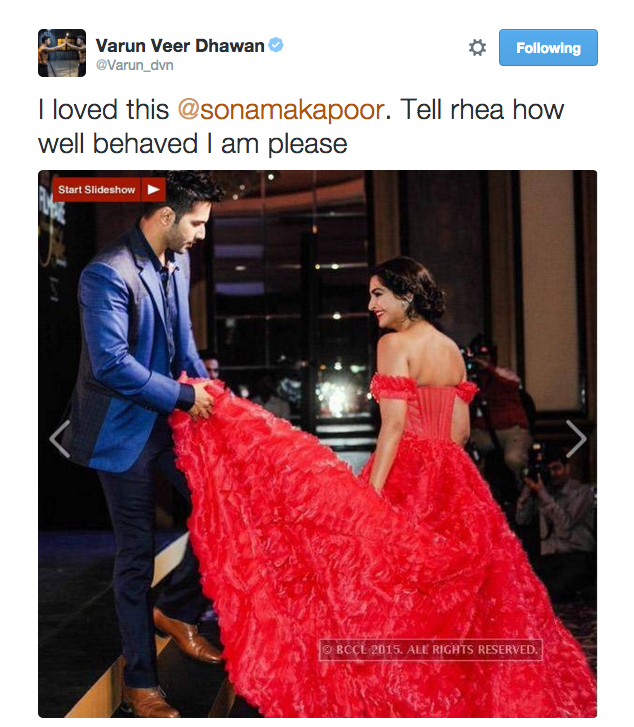Open the @sonamakapoor mention link

coord(281,110)
